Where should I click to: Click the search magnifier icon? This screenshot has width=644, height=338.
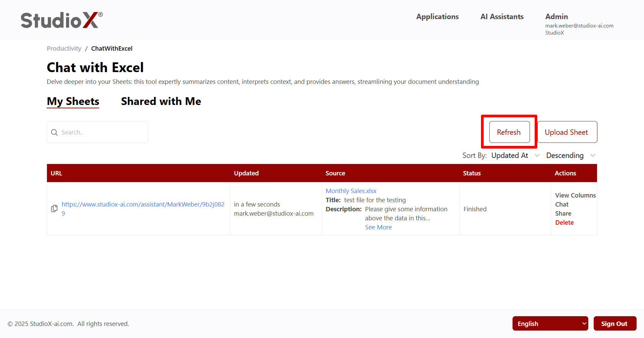click(54, 132)
